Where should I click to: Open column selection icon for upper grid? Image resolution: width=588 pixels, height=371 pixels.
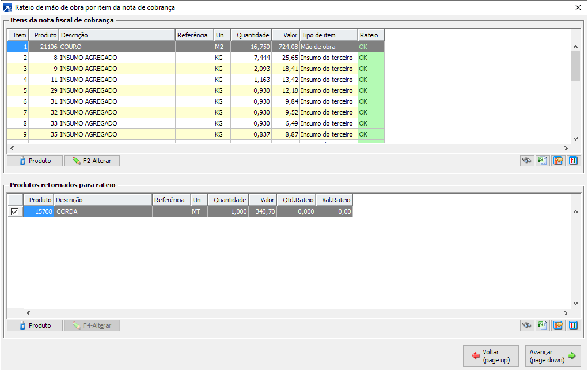558,161
